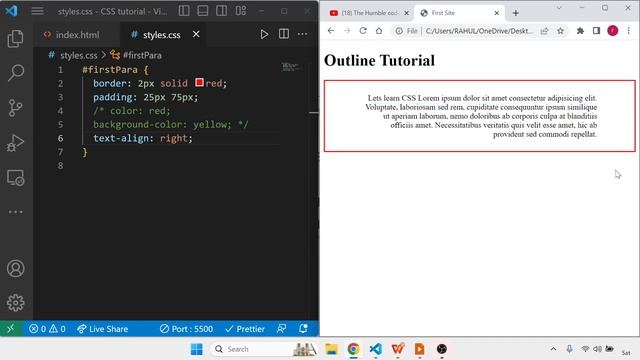This screenshot has height=360, width=640.
Task: Open the Source Control view
Action: (x=16, y=108)
